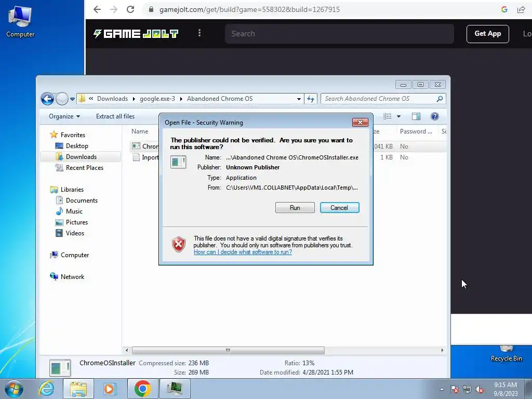Viewport: 532px width, 399px height.
Task: Click the magnifier icon in Explorer search
Action: pos(440,99)
